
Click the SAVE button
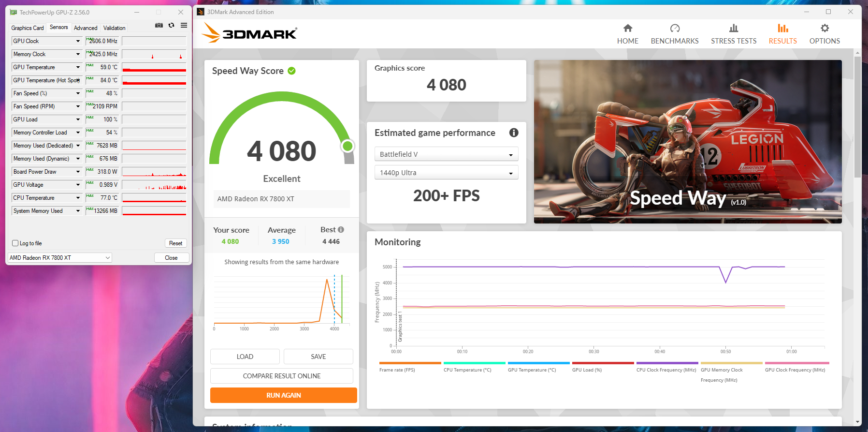pos(318,357)
